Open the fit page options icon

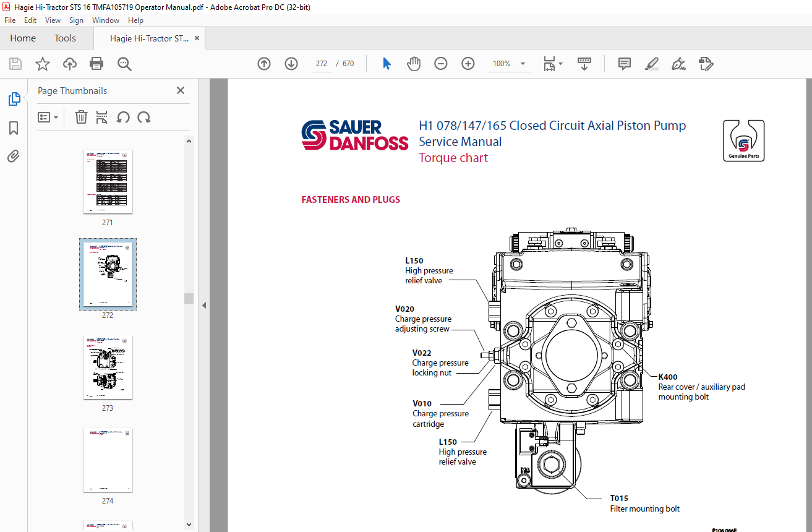point(553,64)
